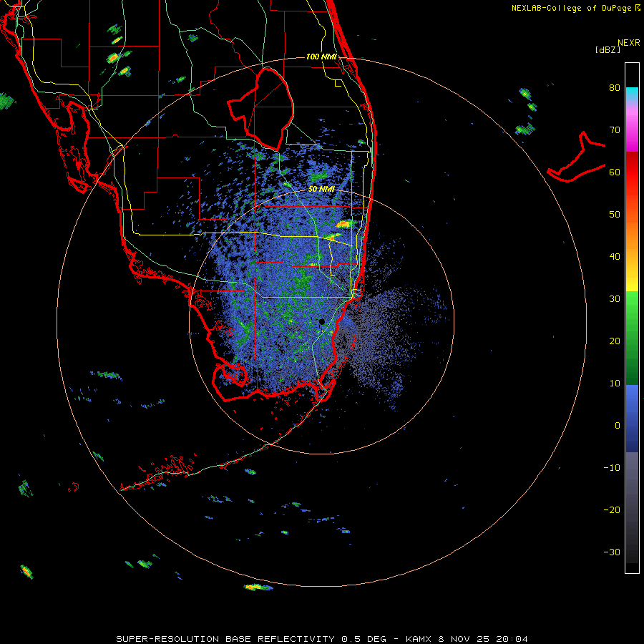Click the 40 value on the dBZ scale

pyautogui.click(x=615, y=257)
